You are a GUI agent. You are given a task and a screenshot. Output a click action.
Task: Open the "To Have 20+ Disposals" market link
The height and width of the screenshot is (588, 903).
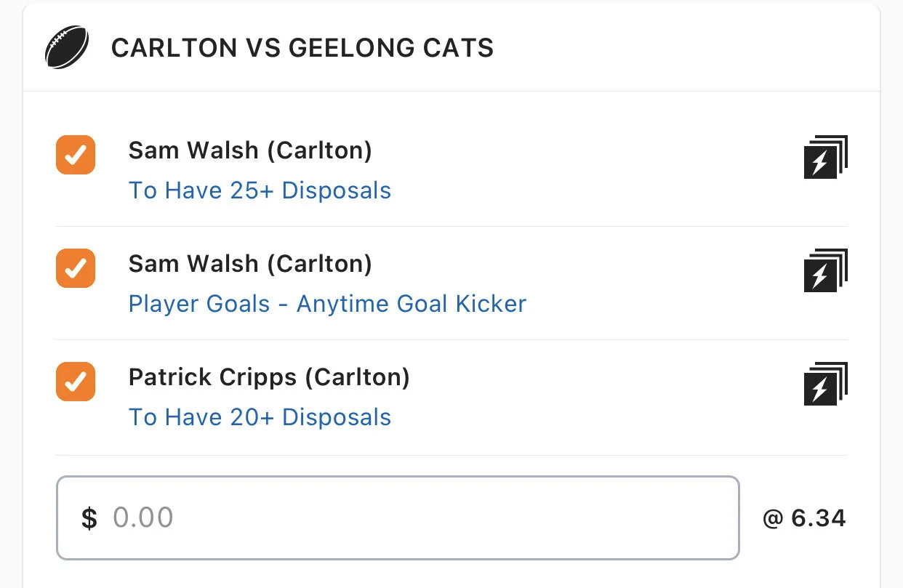260,417
